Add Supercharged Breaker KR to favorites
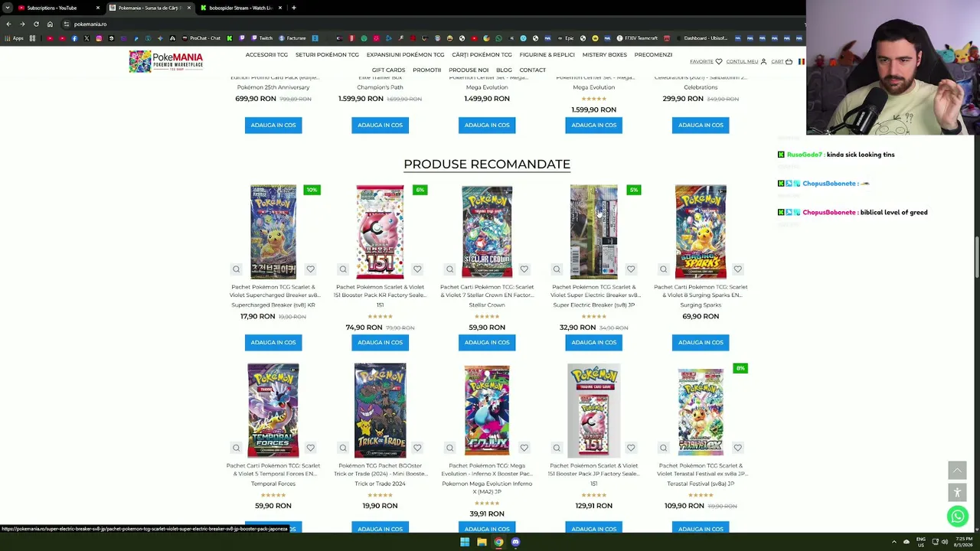This screenshot has width=980, height=551. coord(310,269)
